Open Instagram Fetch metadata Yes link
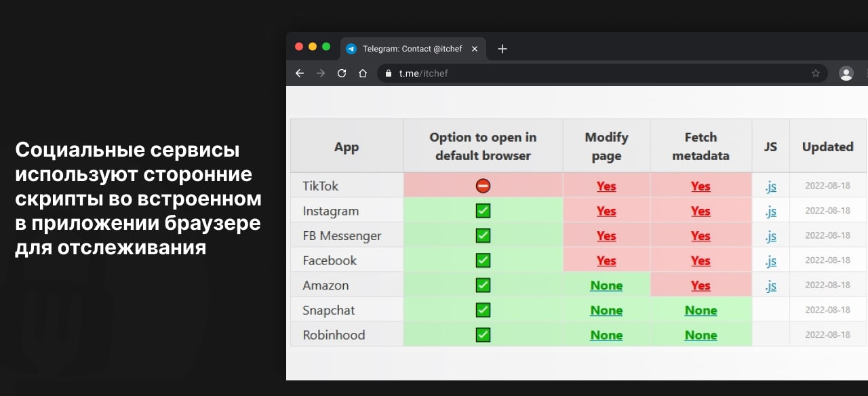868x396 pixels. tap(701, 211)
